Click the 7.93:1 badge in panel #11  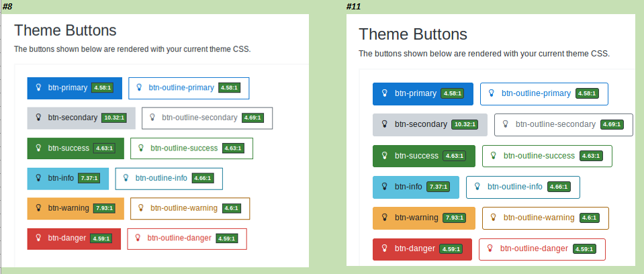[454, 218]
